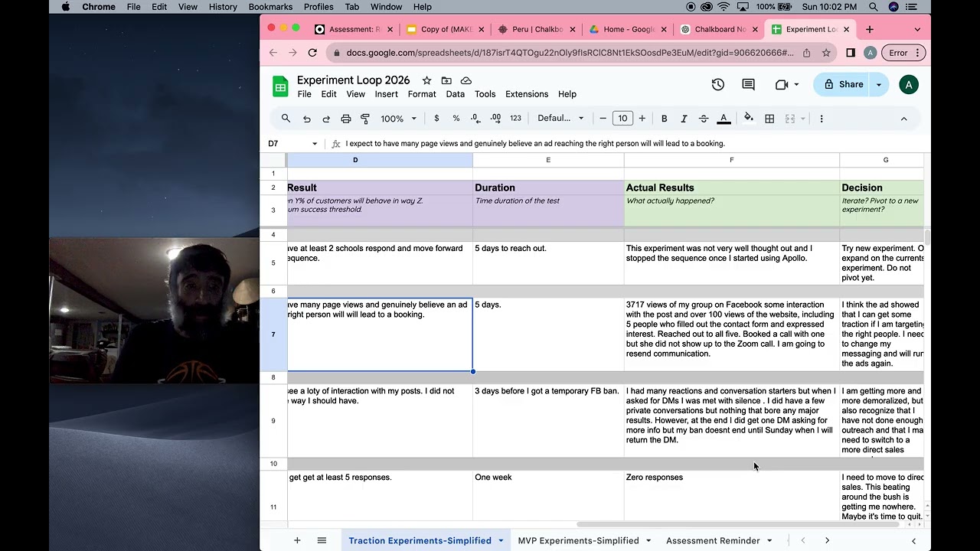
Task: Toggle strikethrough formatting
Action: point(704,119)
